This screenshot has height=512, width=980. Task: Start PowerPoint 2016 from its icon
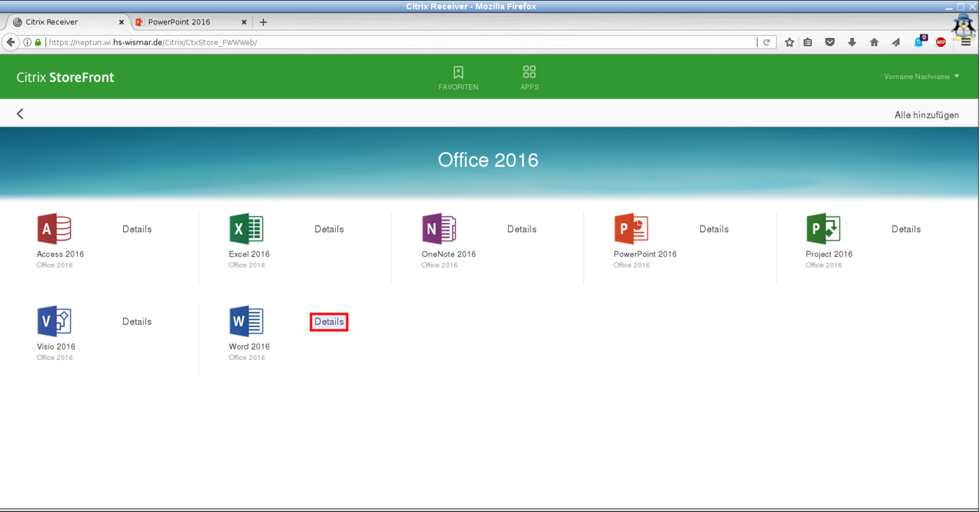tap(631, 229)
